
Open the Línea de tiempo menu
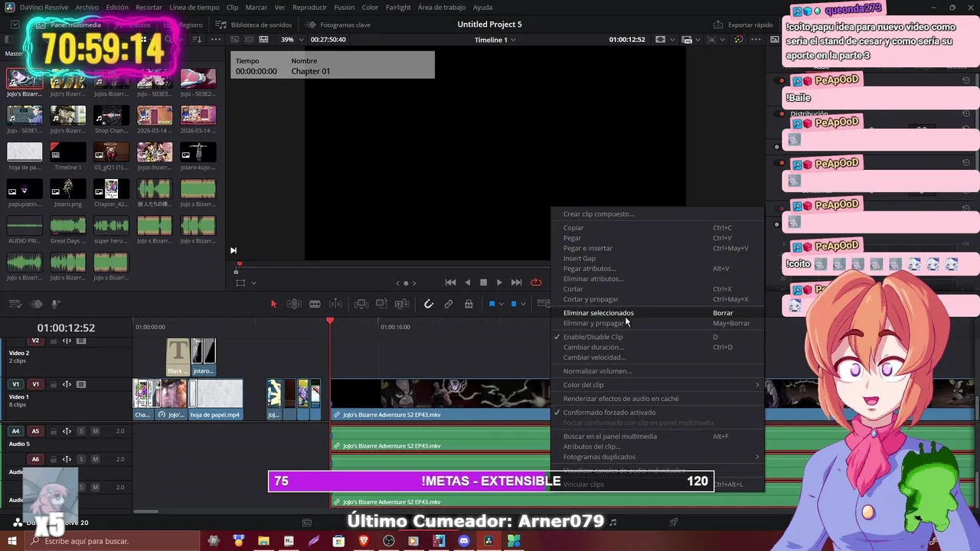pos(194,7)
